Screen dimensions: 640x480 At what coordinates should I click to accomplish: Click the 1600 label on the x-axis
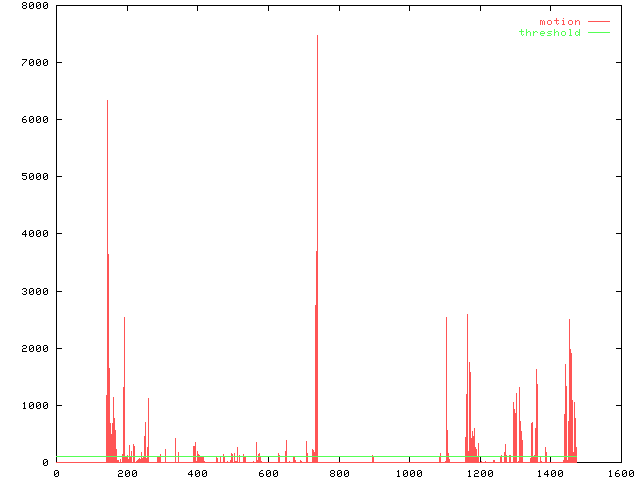[620, 473]
